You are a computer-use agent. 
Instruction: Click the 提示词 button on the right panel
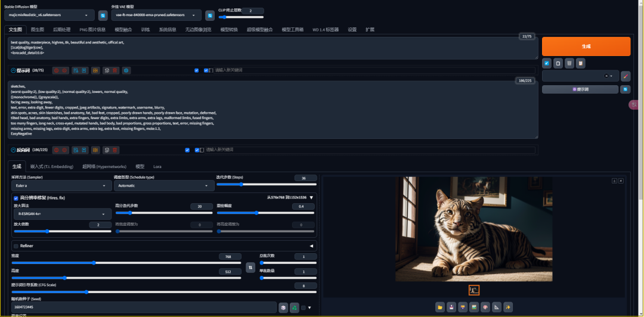[x=580, y=89]
